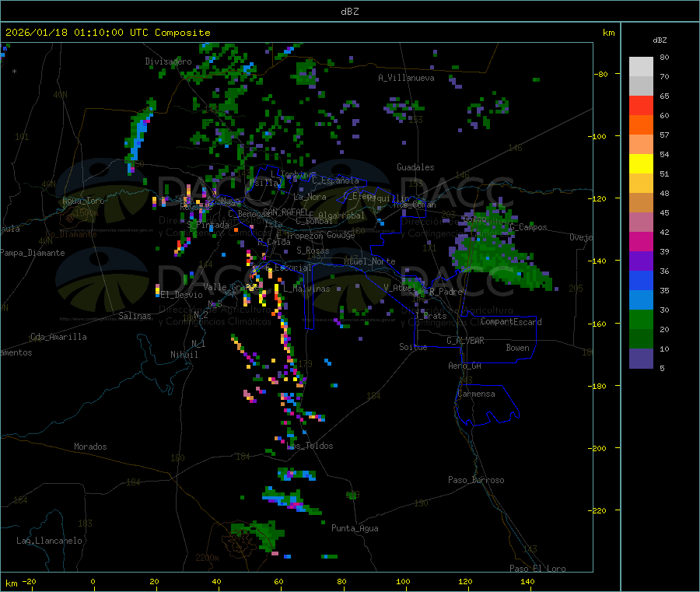Click the 'S_Rosas' location label
Image resolution: width=700 pixels, height=592 pixels.
tap(313, 251)
